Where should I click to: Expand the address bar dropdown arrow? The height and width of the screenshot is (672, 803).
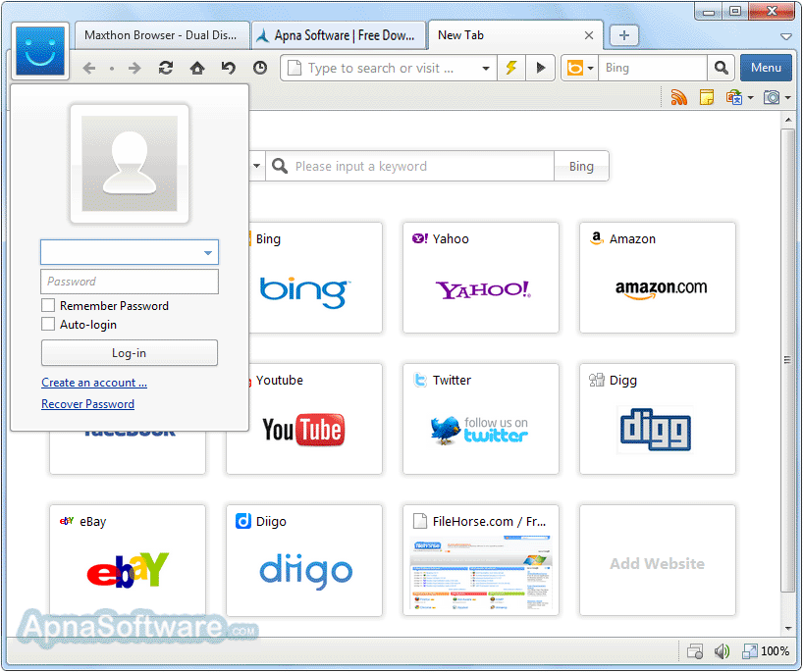coord(486,68)
